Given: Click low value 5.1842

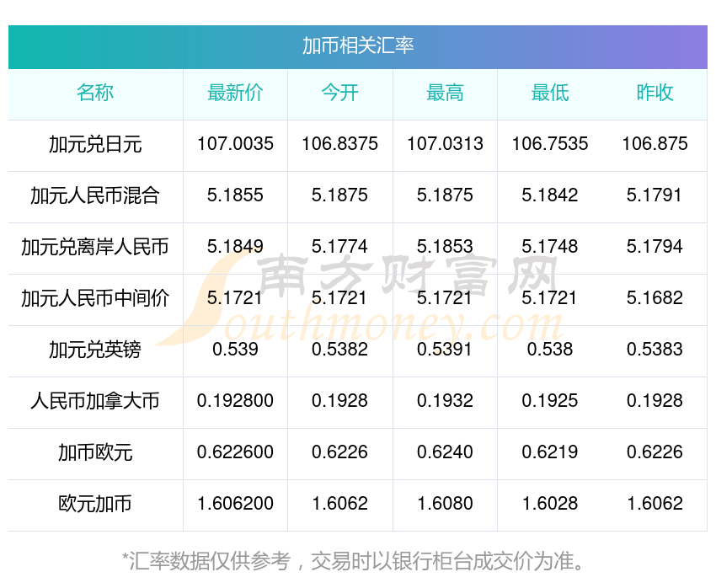Looking at the screenshot, I should click(x=550, y=195).
